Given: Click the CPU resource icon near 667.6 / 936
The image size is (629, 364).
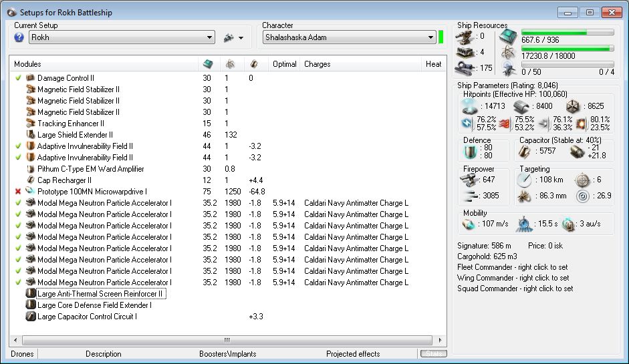Looking at the screenshot, I should (x=508, y=37).
